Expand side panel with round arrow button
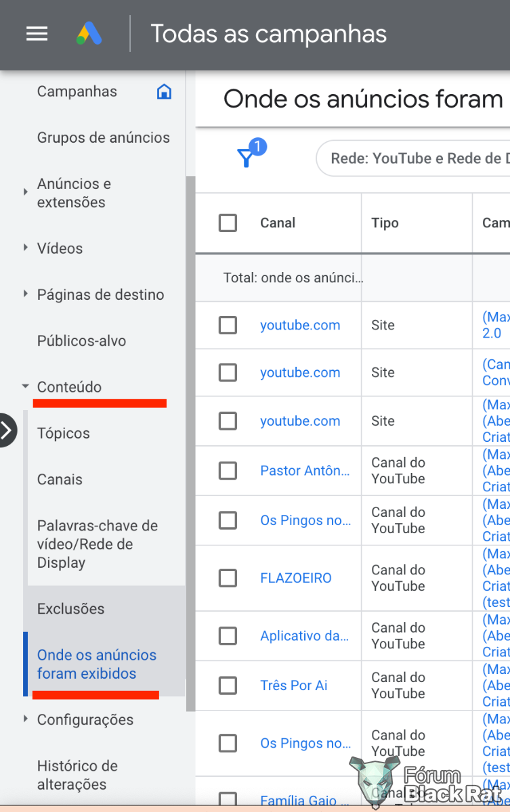 tap(7, 430)
